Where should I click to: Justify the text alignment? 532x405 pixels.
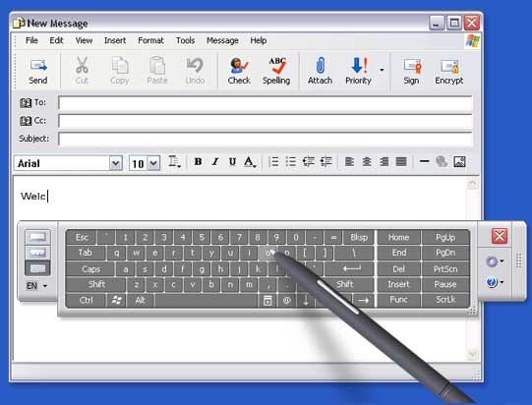(401, 162)
